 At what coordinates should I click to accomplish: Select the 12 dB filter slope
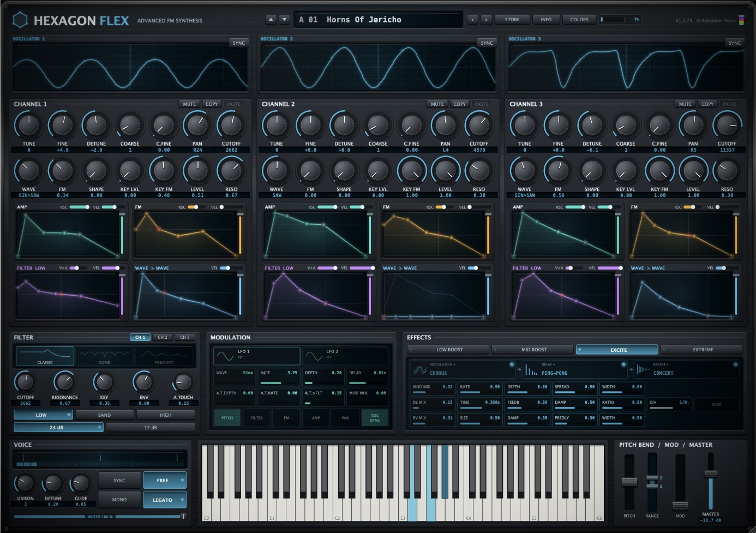[150, 428]
